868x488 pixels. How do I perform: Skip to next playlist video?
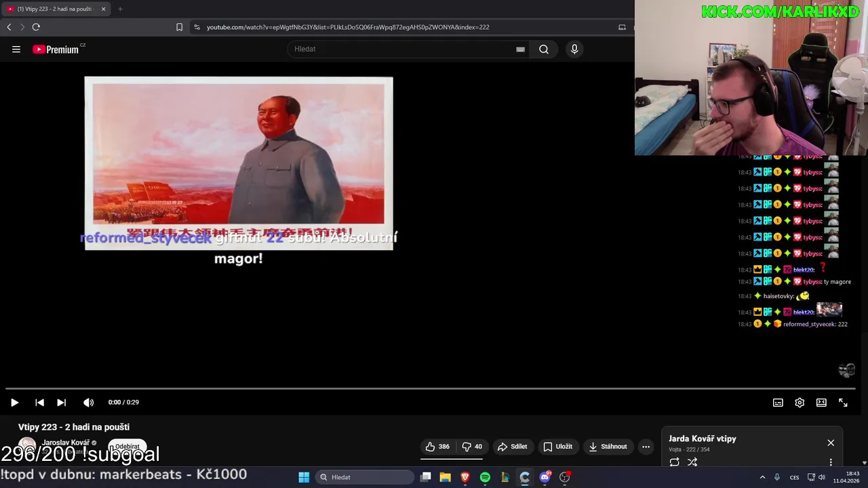pyautogui.click(x=61, y=403)
